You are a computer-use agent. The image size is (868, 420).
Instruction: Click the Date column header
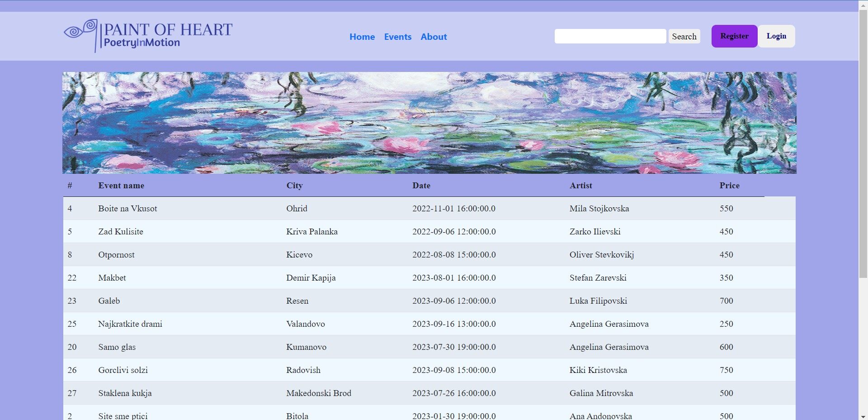click(421, 186)
